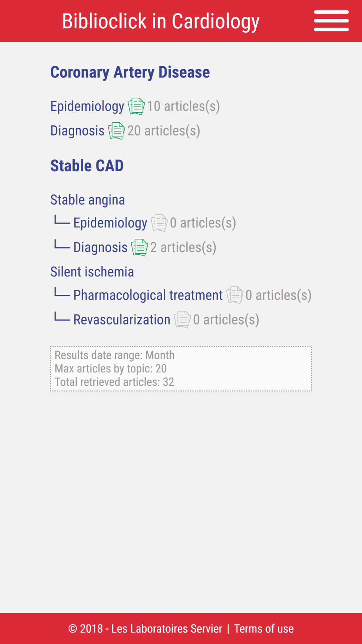Click the gray articles icon beside Revascularization
This screenshot has height=644, width=362.
182,319
